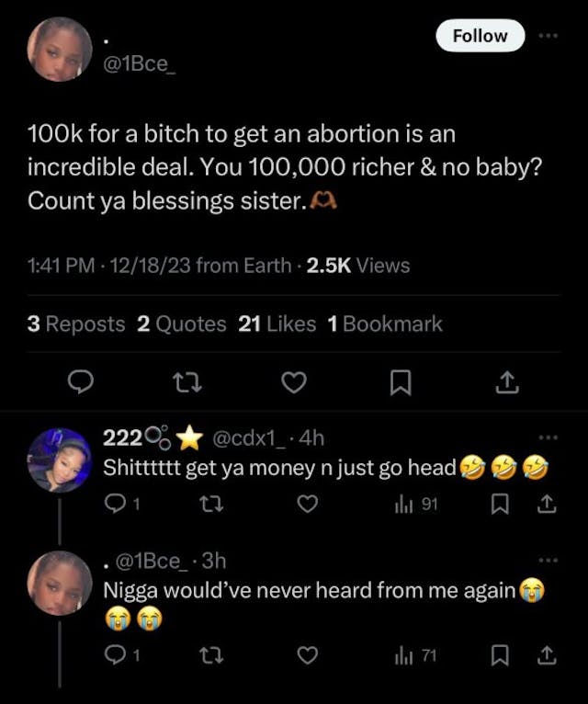Image resolution: width=588 pixels, height=704 pixels.
Task: Open more options on @1Bce_ 3h reply
Action: click(548, 560)
